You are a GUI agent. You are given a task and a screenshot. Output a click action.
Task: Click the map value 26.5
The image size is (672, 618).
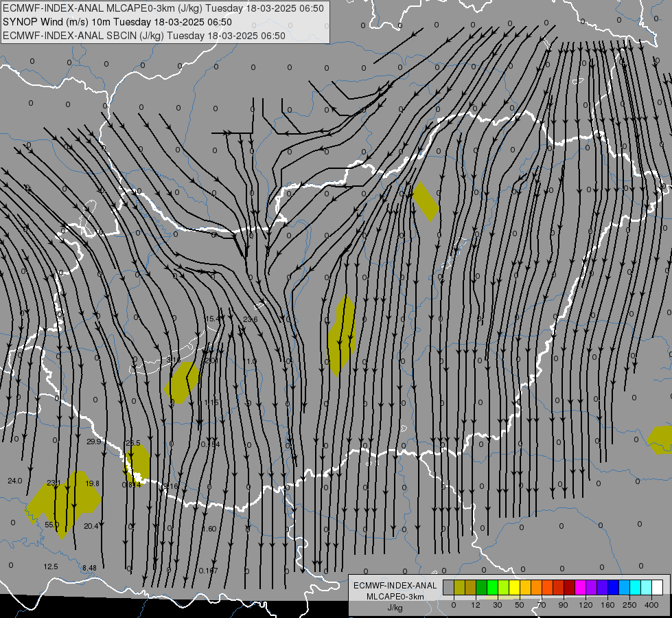tap(133, 443)
